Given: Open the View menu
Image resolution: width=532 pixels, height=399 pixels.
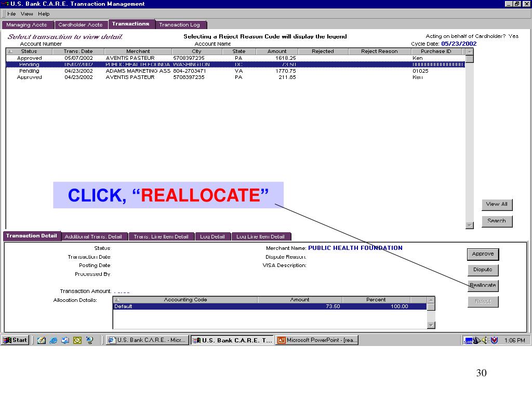Looking at the screenshot, I should click(27, 14).
